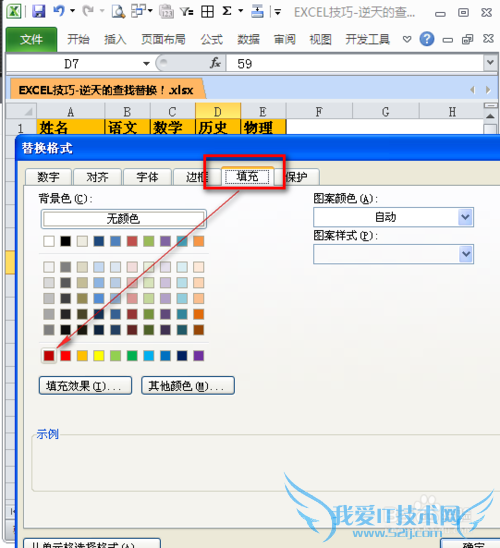The width and height of the screenshot is (500, 548).
Task: Click the Excel application icon
Action: coord(14,12)
